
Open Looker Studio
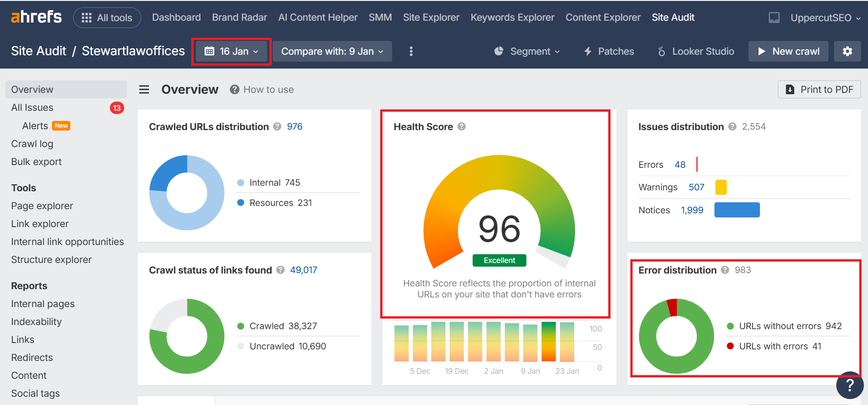click(x=696, y=51)
